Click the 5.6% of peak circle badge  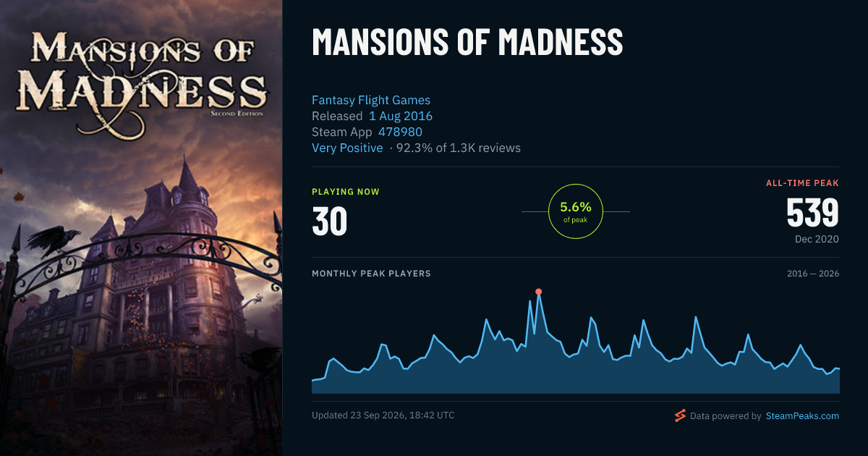point(576,211)
